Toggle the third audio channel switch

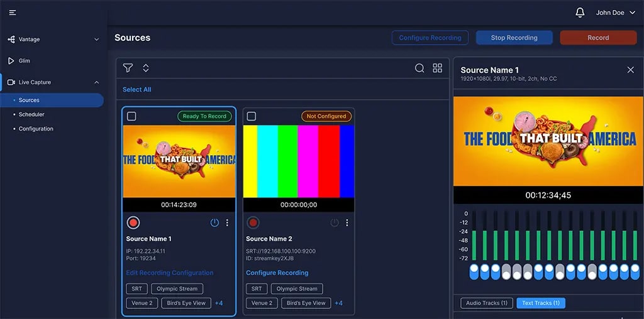pyautogui.click(x=496, y=272)
